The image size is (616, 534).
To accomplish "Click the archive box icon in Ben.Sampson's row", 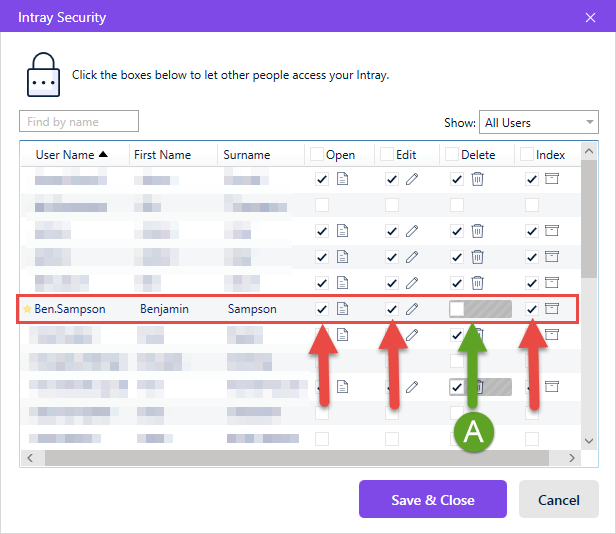I will click(x=552, y=308).
